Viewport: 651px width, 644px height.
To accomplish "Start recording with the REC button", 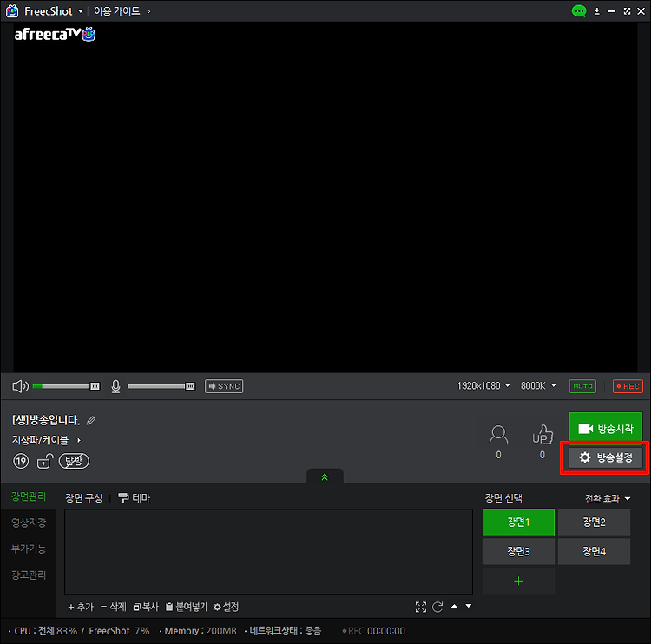I will click(x=628, y=386).
